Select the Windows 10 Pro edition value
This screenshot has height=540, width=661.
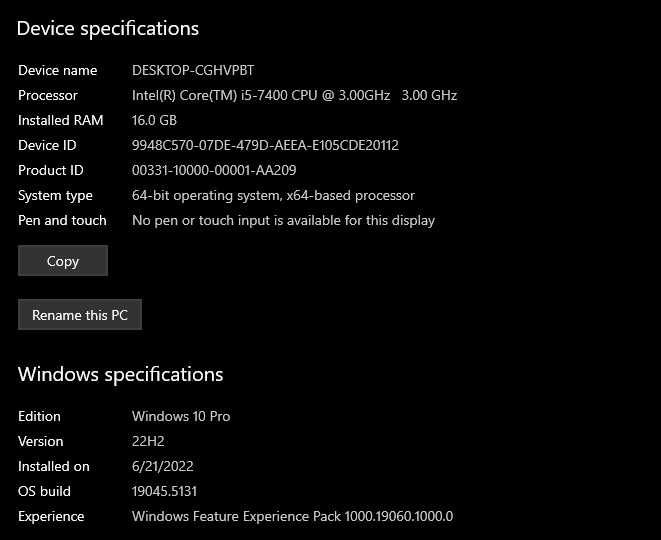[x=181, y=416]
